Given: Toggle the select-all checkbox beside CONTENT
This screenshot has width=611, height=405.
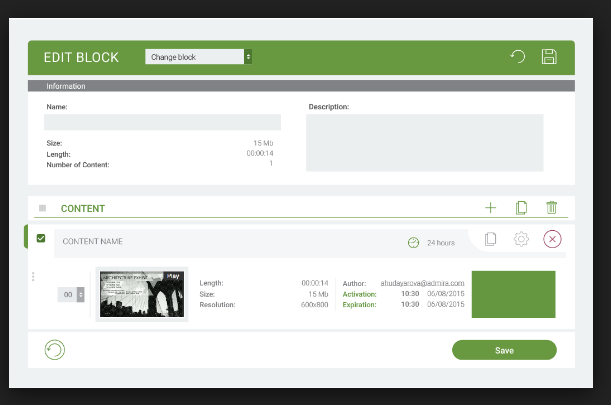Looking at the screenshot, I should point(42,208).
